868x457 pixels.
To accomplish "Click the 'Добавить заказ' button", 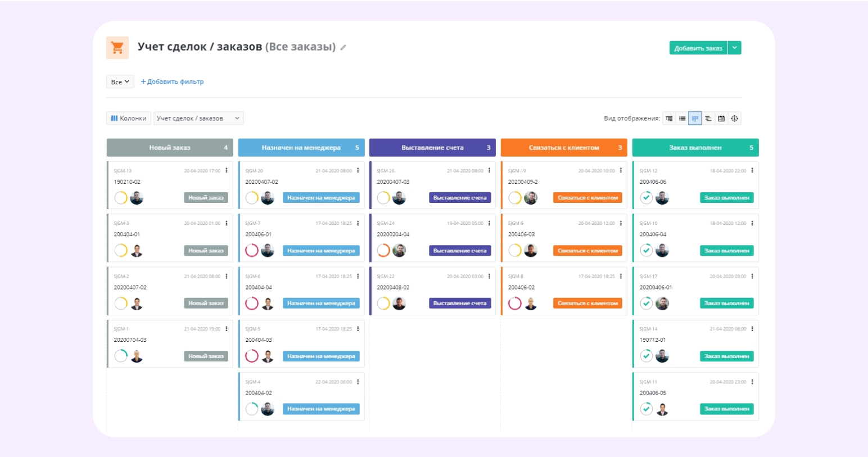I will click(698, 48).
